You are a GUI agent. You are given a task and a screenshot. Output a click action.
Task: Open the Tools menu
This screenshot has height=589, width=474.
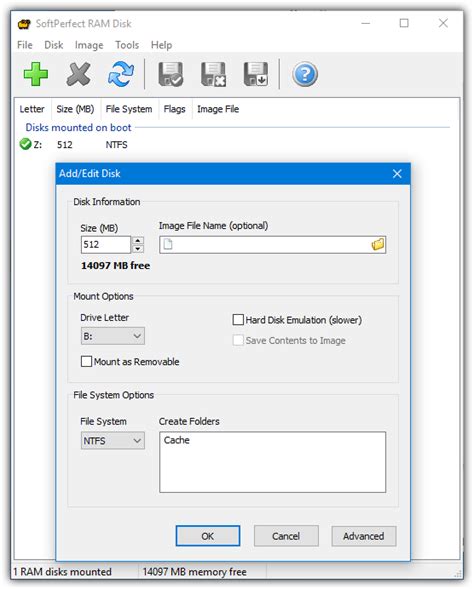(x=127, y=45)
